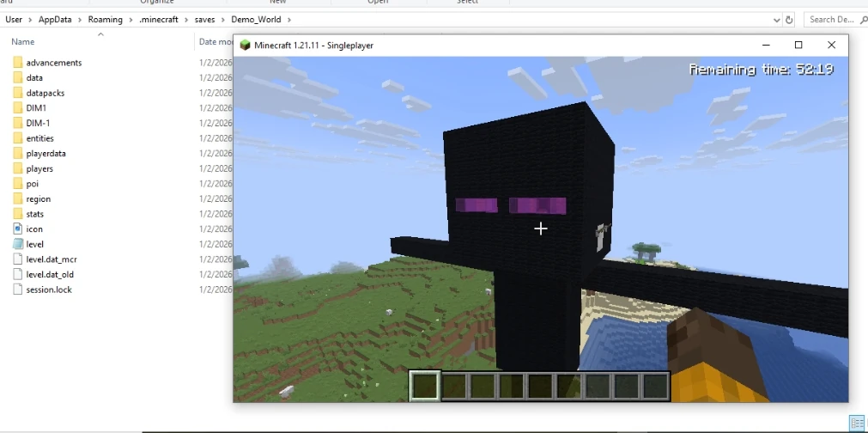Close the Minecraft window
868x433 pixels.
click(x=831, y=46)
